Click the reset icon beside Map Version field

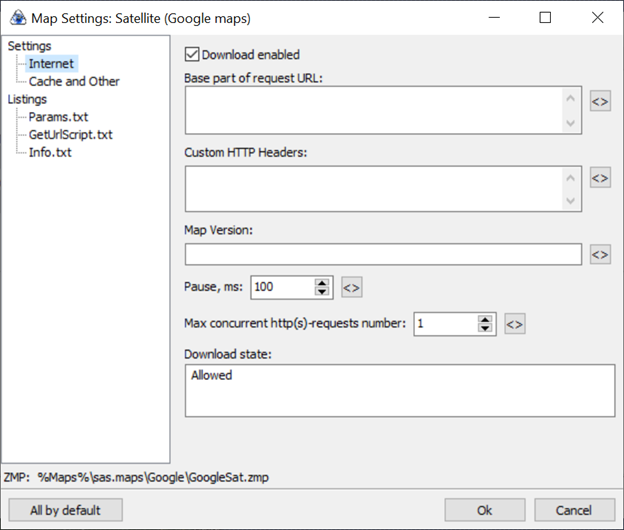pyautogui.click(x=599, y=255)
